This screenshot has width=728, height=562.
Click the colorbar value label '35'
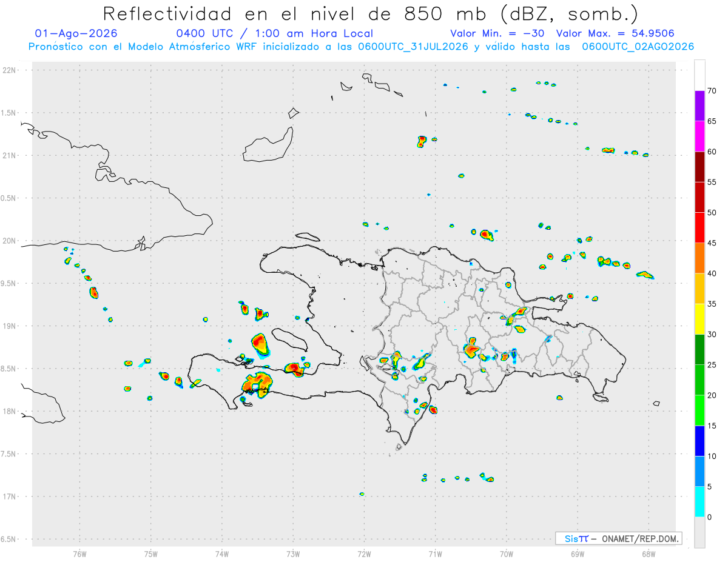(x=712, y=304)
